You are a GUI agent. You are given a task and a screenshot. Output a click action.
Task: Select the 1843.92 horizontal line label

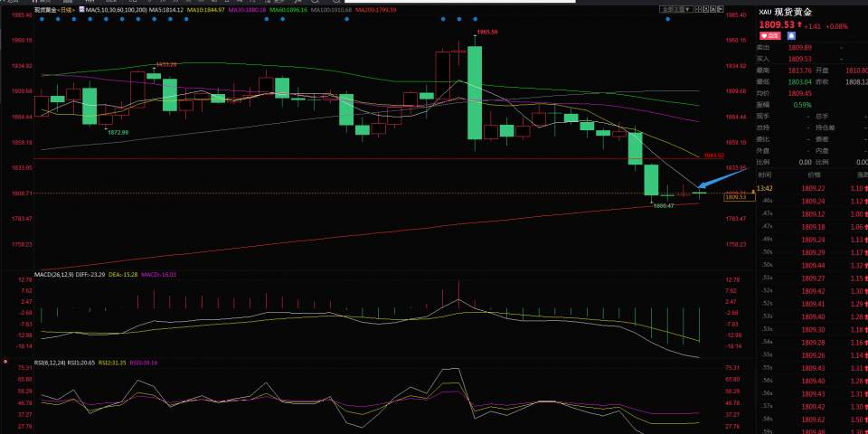[713, 156]
